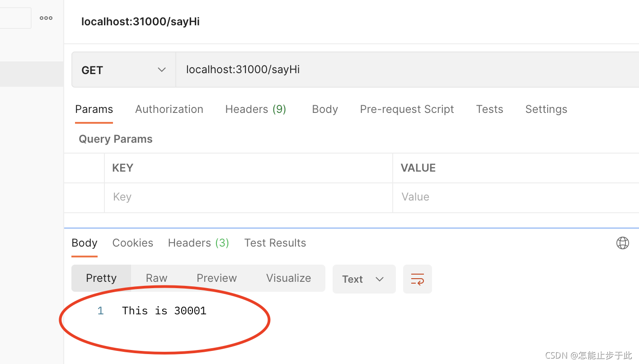Open the response Cookies tab

point(132,243)
